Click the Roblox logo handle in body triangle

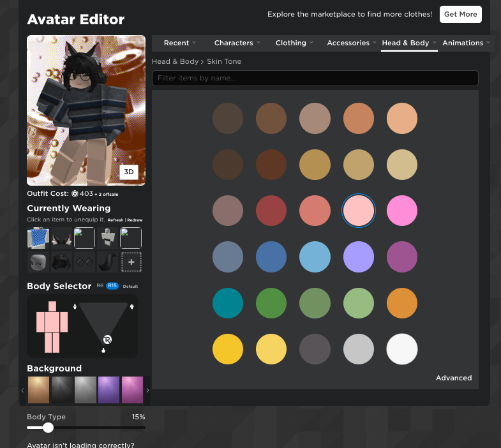[107, 340]
